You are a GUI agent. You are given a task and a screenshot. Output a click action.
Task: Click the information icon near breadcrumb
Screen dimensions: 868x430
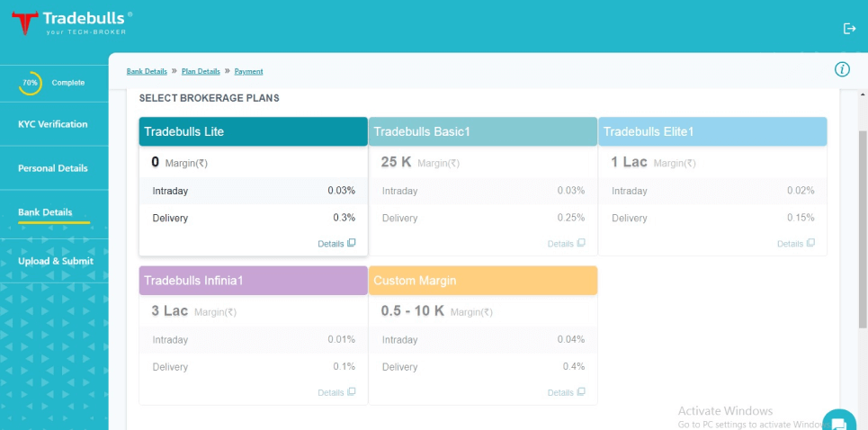(x=842, y=69)
